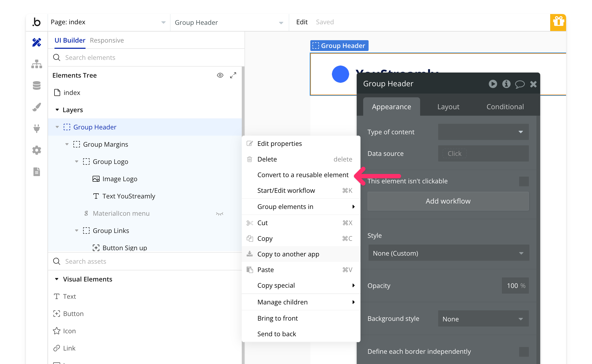The image size is (592, 364).
Task: Open the Data tab database icon
Action: click(37, 85)
